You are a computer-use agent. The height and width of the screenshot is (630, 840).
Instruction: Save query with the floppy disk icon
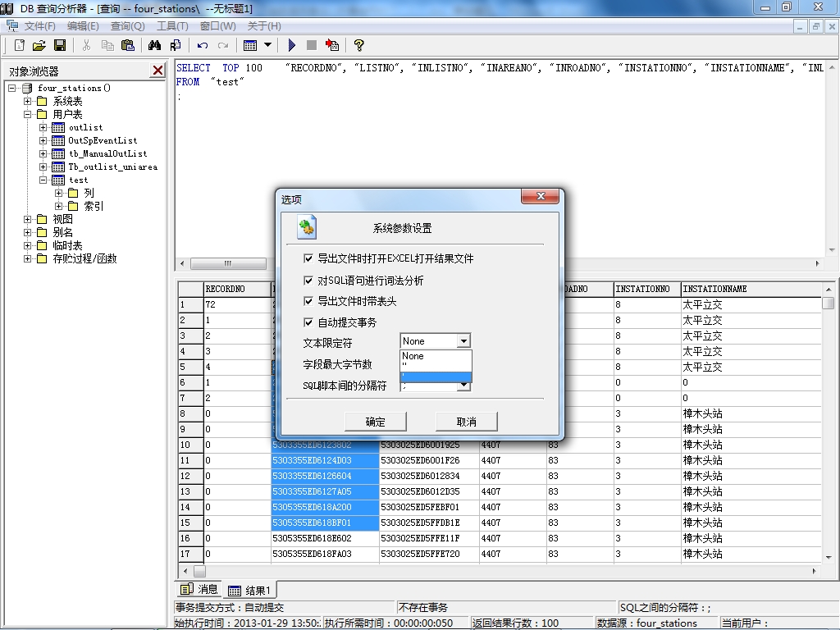[x=59, y=45]
